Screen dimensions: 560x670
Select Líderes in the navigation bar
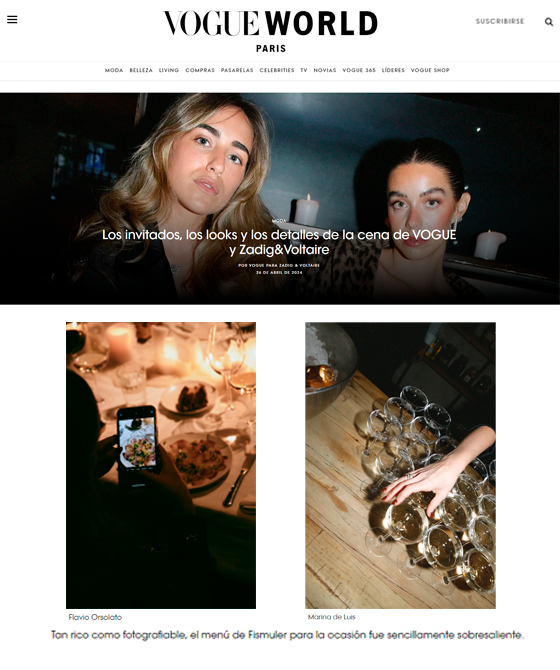point(393,70)
